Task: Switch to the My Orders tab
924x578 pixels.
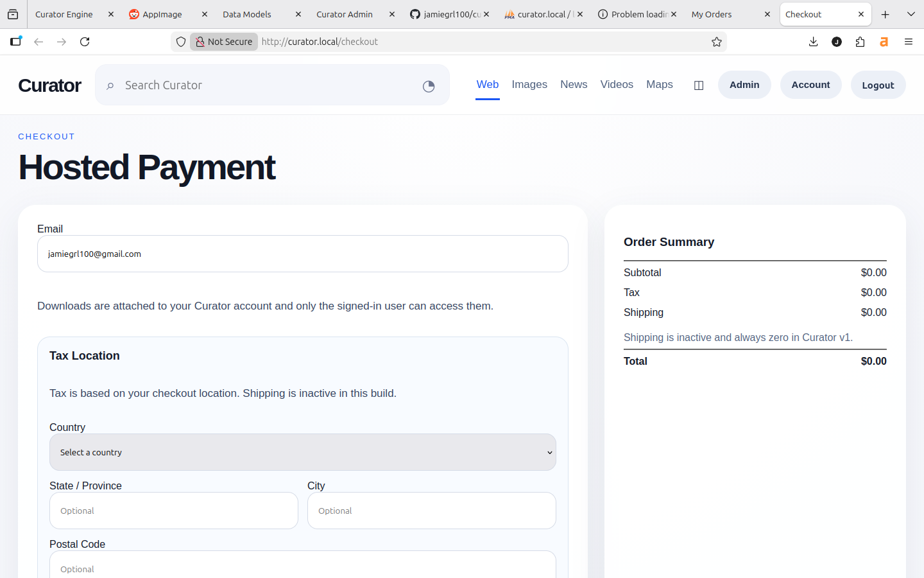Action: tap(711, 13)
